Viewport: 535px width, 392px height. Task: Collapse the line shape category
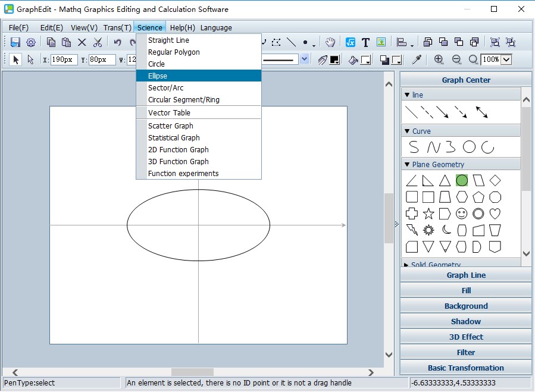406,95
